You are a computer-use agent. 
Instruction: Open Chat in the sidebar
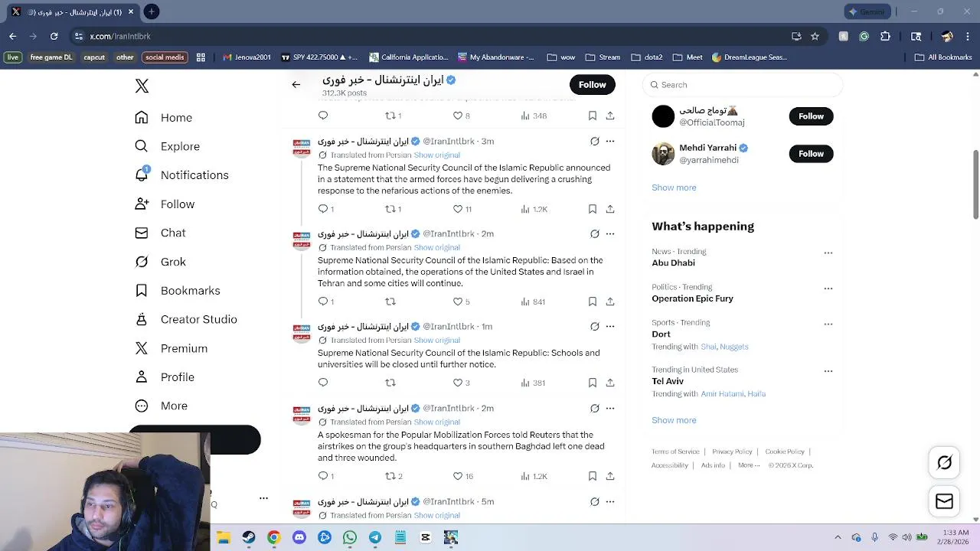[160, 233]
